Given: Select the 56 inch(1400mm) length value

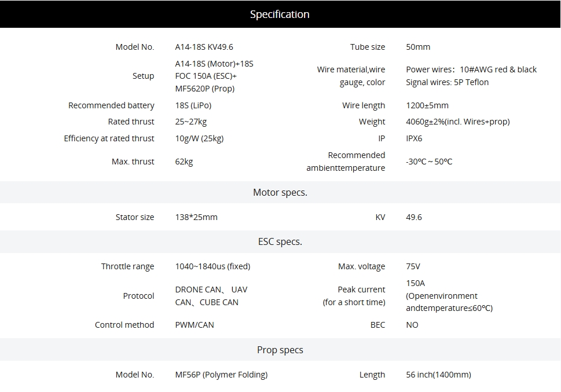Looking at the screenshot, I should coord(438,375).
